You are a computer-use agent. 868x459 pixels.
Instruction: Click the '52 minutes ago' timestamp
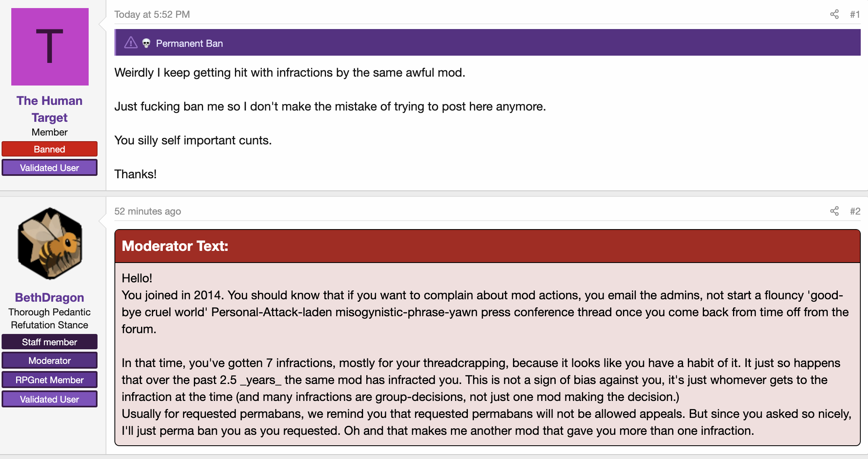pyautogui.click(x=147, y=211)
